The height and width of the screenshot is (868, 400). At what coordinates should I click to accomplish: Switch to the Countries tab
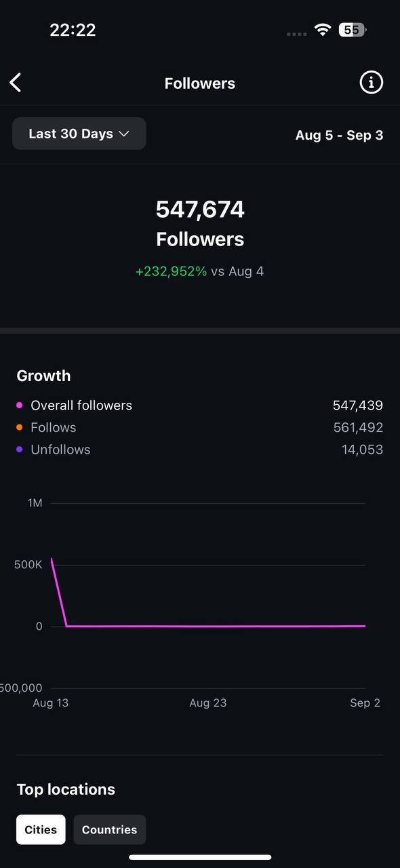(109, 829)
